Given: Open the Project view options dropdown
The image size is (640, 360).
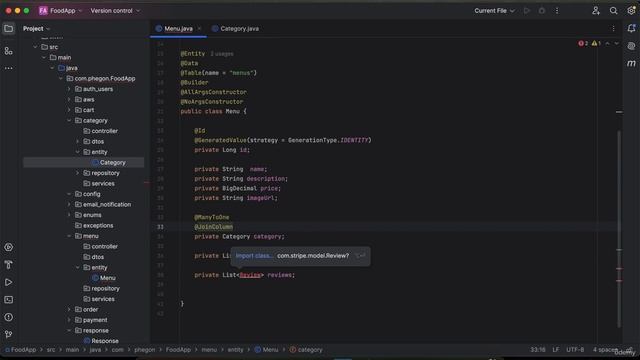Looking at the screenshot, I should tap(36, 29).
